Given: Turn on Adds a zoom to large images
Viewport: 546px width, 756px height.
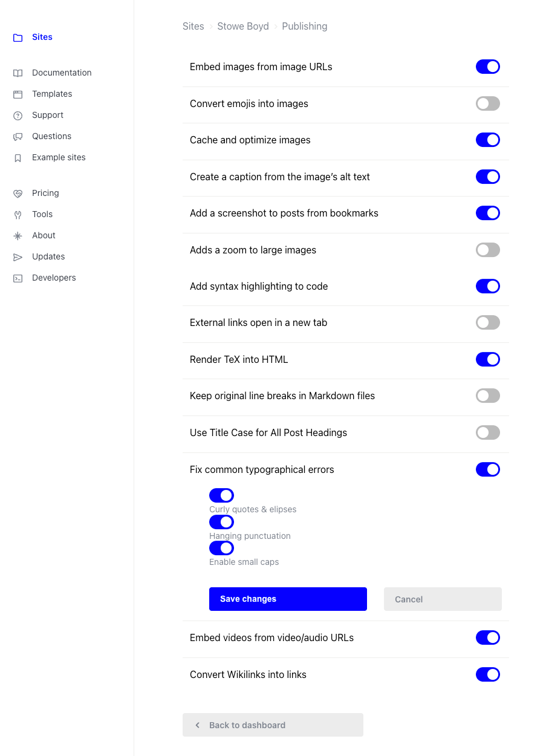Looking at the screenshot, I should coord(488,250).
